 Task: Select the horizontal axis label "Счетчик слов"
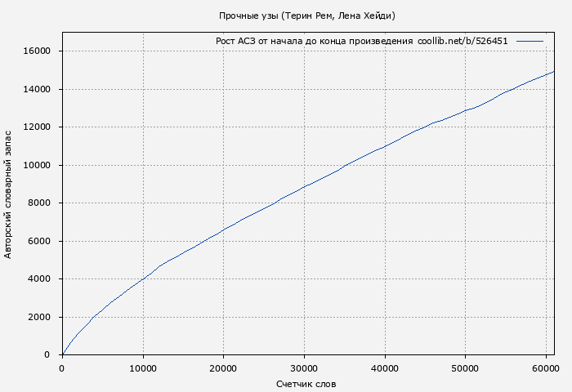coord(306,384)
